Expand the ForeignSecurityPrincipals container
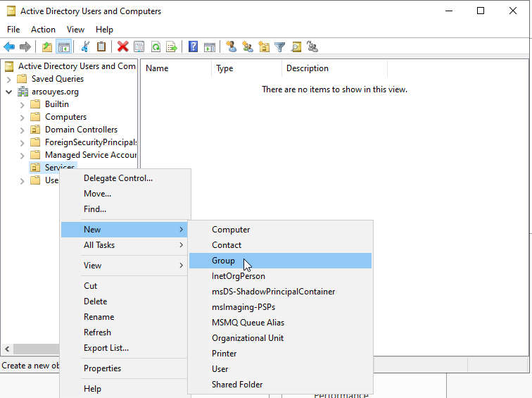This screenshot has height=398, width=532. pos(22,143)
